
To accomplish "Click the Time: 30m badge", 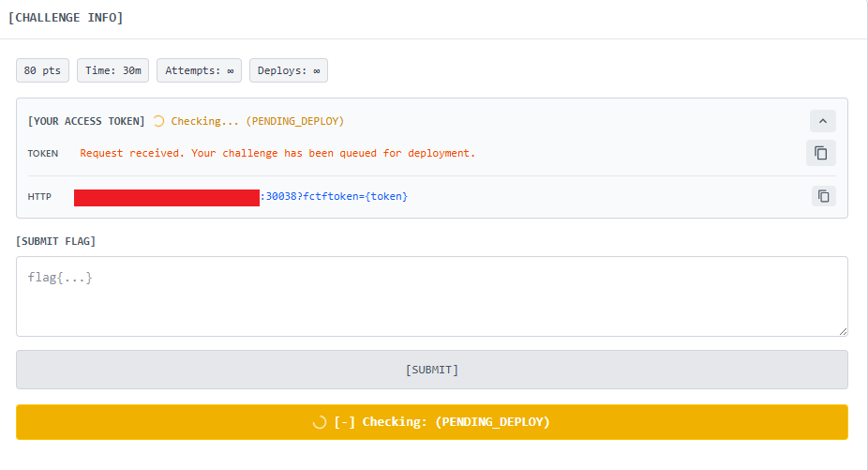I will [112, 70].
